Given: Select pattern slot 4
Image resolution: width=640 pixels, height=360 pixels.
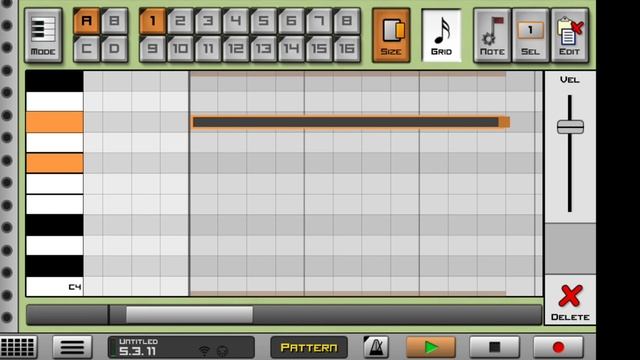Looking at the screenshot, I should pyautogui.click(x=236, y=21).
